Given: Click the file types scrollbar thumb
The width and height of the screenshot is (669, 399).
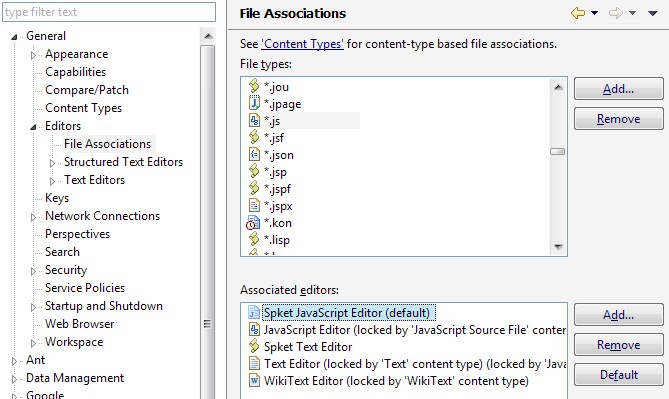Looking at the screenshot, I should [x=557, y=151].
